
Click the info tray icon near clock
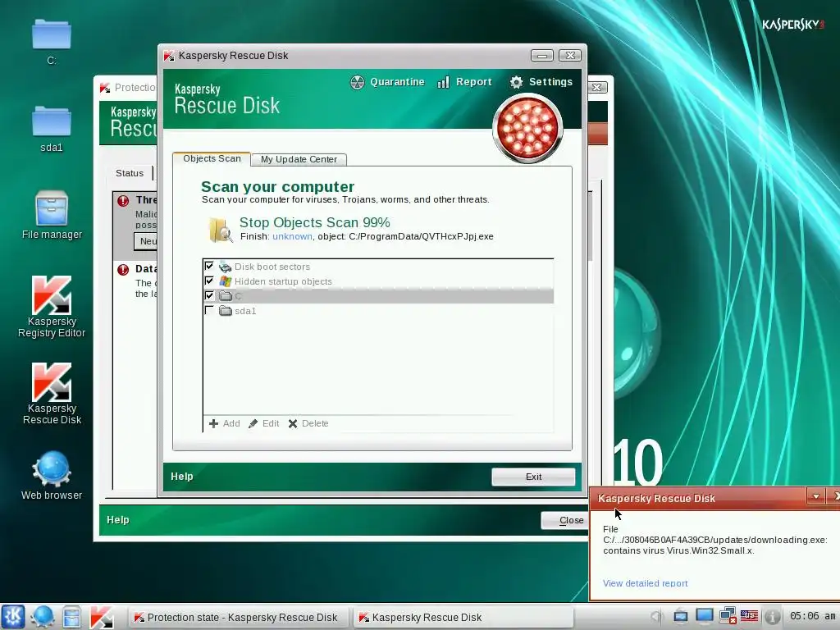[772, 616]
